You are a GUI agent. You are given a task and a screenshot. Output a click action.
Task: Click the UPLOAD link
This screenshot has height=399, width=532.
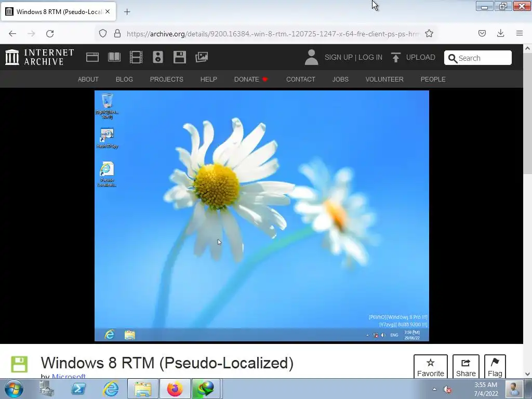(413, 57)
